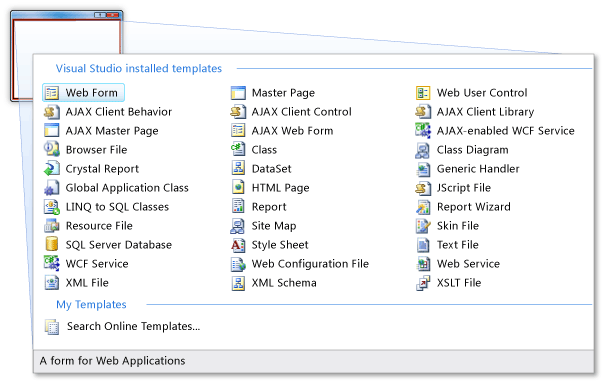
Task: Pick the 'Skin File' text
Action: 458,226
